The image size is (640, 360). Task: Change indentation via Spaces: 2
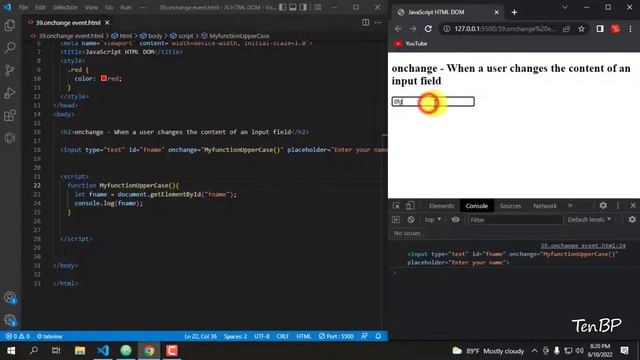(235, 336)
